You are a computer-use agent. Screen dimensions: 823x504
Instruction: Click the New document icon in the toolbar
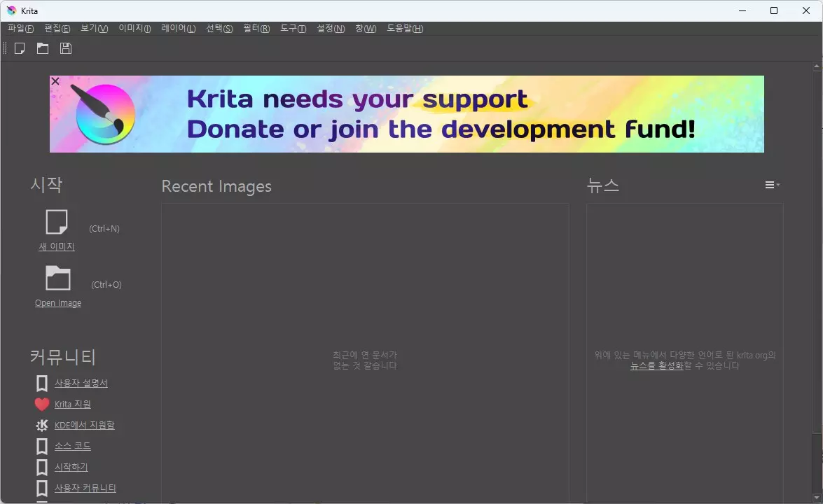(x=20, y=48)
